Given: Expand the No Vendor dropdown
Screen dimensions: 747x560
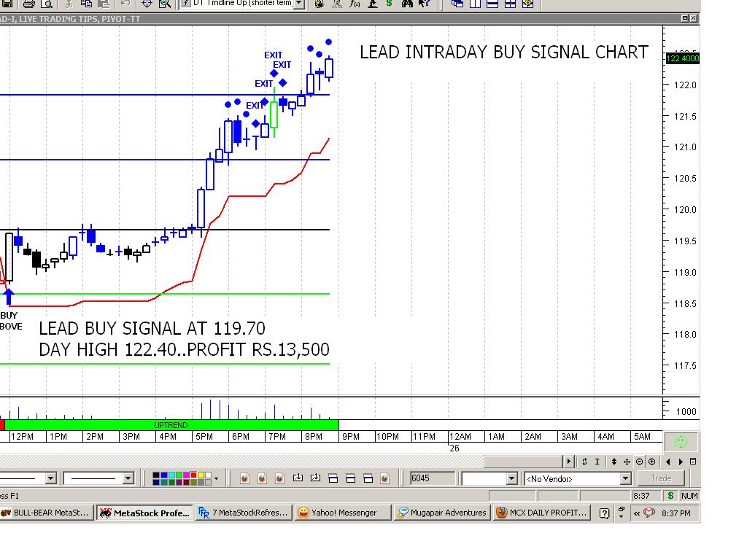Looking at the screenshot, I should (626, 478).
